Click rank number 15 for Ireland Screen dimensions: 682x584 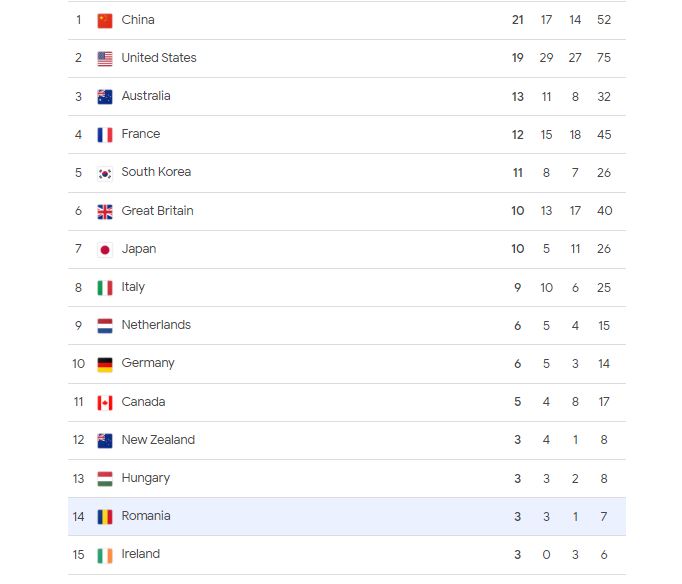pos(78,554)
